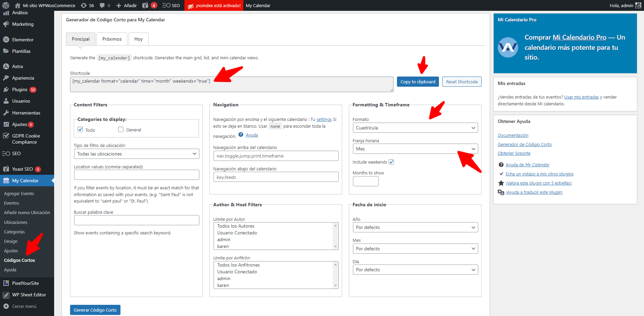Open the Mes start date dropdown

pos(415,249)
